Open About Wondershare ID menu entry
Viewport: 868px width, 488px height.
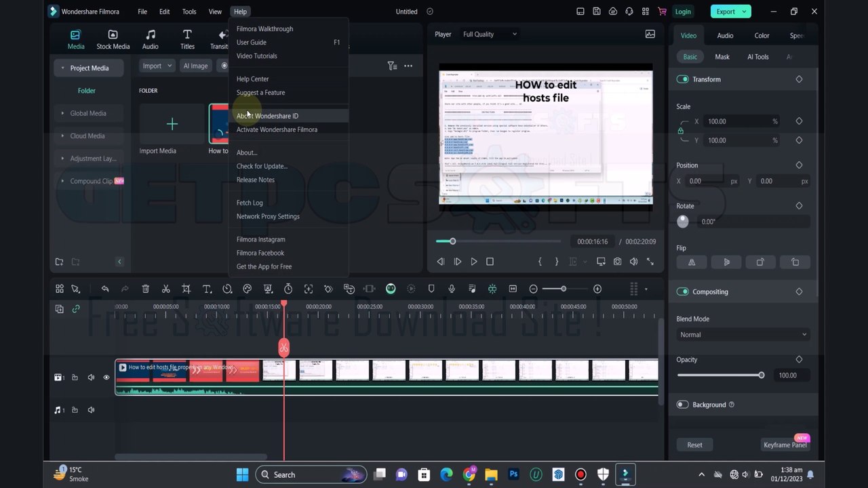[288, 116]
